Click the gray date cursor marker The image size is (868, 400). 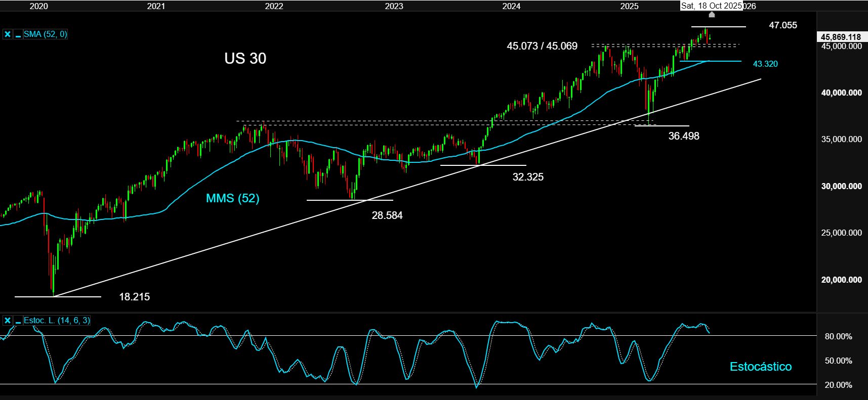712,15
